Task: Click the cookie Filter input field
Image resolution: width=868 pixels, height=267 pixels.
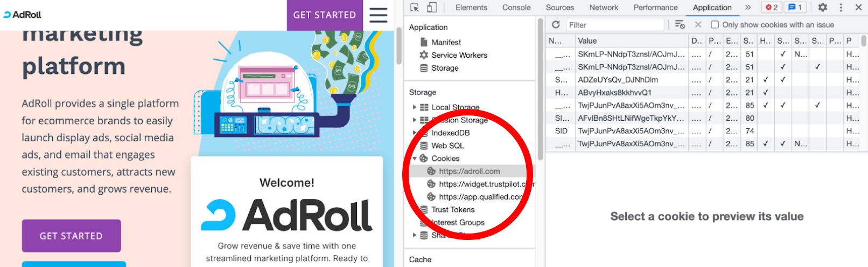Action: 615,25
